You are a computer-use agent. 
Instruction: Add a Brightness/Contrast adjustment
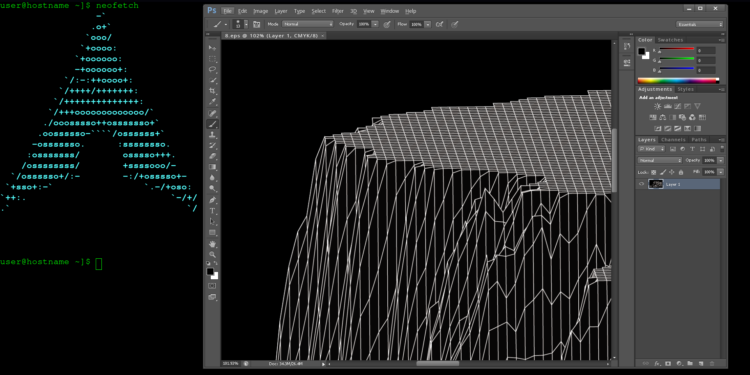(658, 106)
